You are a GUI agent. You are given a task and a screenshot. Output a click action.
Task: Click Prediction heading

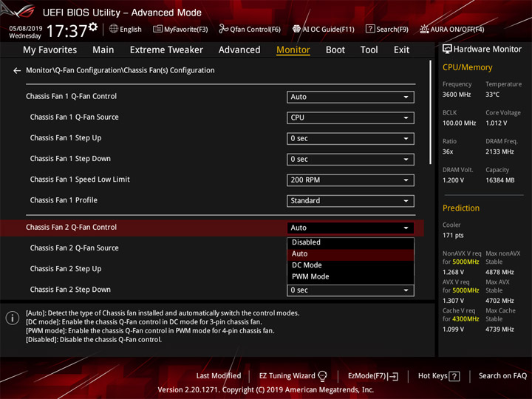click(x=461, y=208)
